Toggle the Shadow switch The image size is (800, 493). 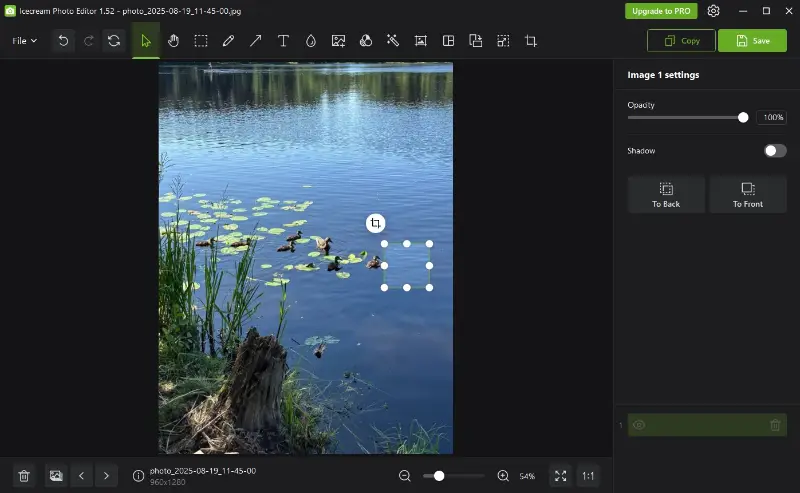click(775, 151)
